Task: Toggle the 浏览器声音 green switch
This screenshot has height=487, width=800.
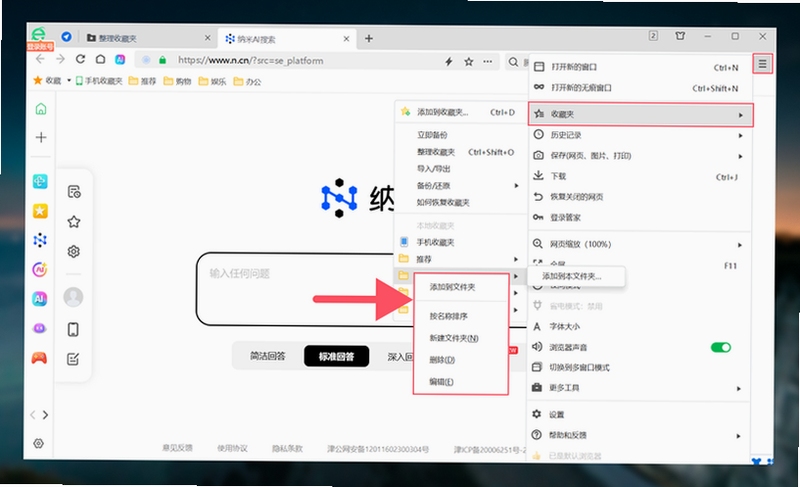Action: point(720,347)
